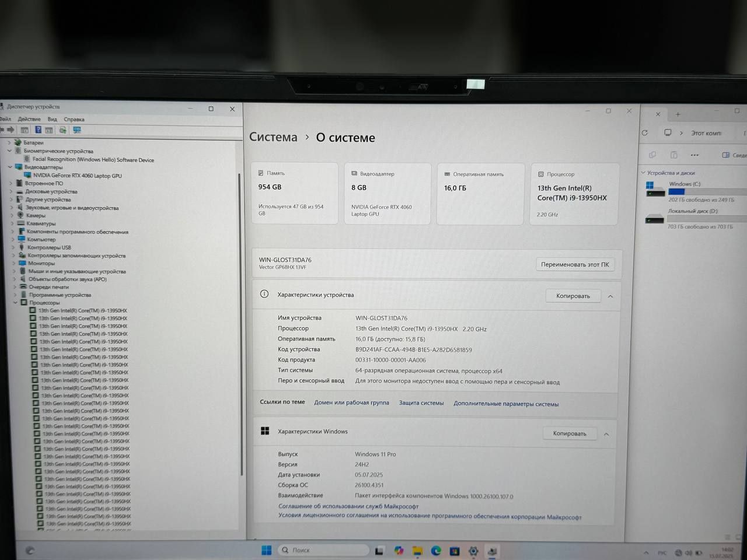Image resolution: width=747 pixels, height=560 pixels.
Task: Collapse the Характеристики Windows section chevron
Action: [x=606, y=434]
